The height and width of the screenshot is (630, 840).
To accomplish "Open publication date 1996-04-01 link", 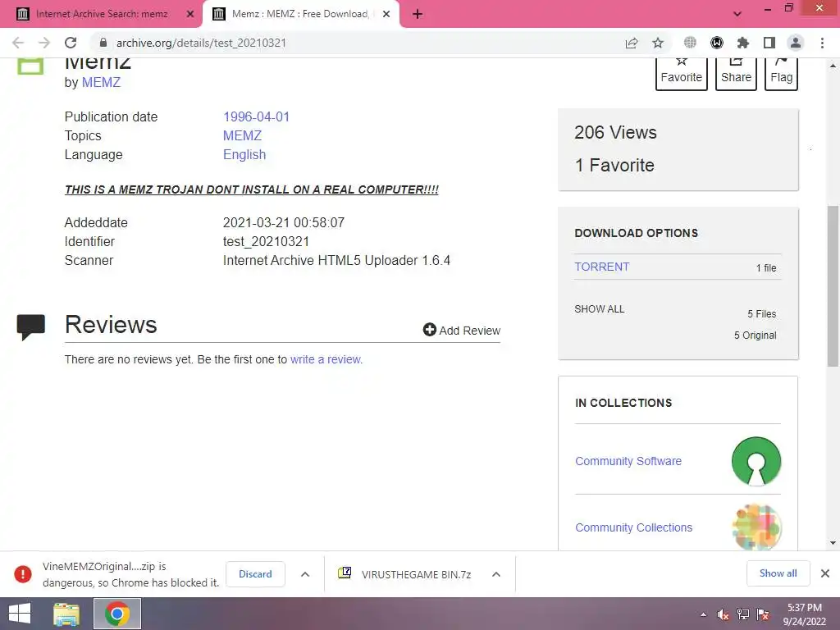I will (256, 116).
